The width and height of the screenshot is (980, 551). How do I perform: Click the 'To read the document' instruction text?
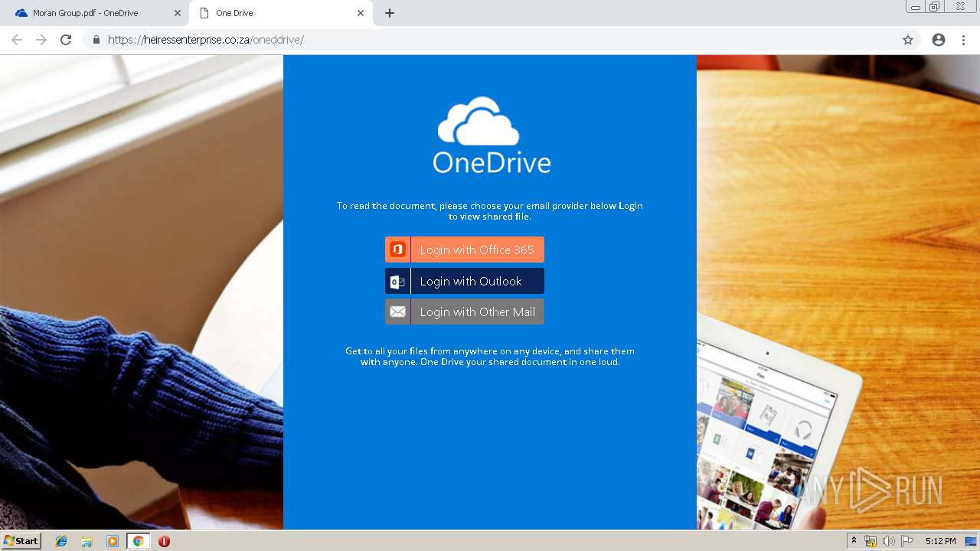[490, 211]
